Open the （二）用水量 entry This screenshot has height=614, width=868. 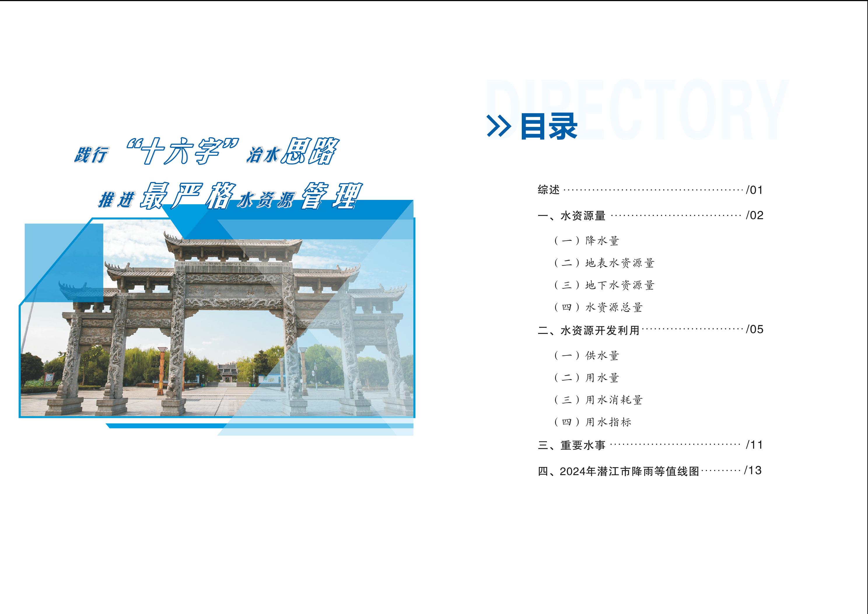586,378
